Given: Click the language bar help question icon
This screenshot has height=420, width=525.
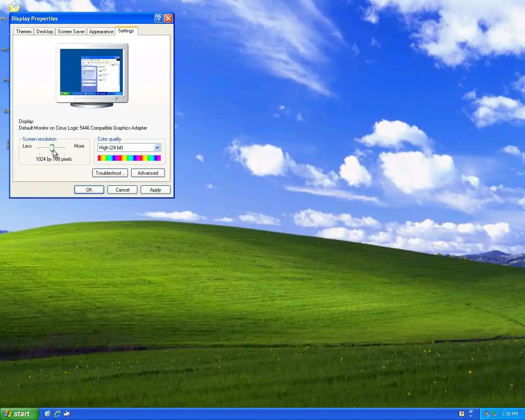Looking at the screenshot, I should 461,414.
